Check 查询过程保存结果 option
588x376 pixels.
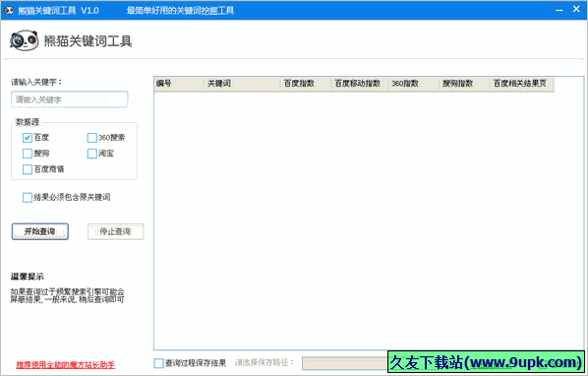pos(158,363)
